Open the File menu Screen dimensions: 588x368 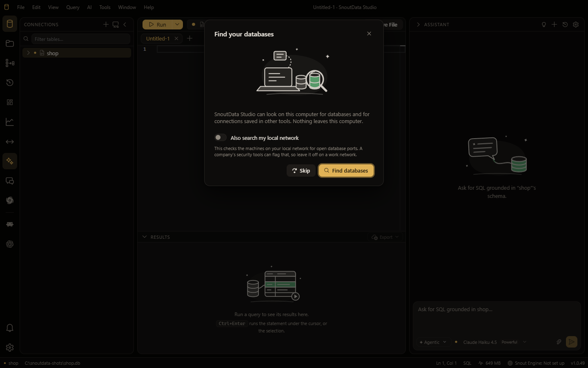point(21,7)
